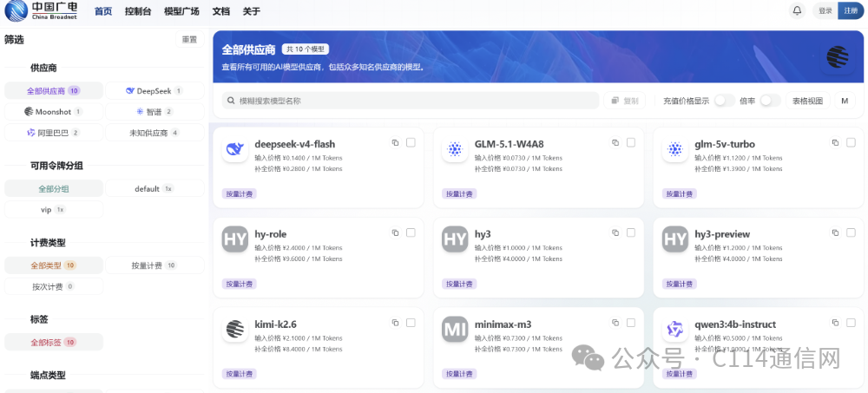The height and width of the screenshot is (393, 868).
Task: Check the kimi-k2.6 checkbox
Action: tap(411, 323)
